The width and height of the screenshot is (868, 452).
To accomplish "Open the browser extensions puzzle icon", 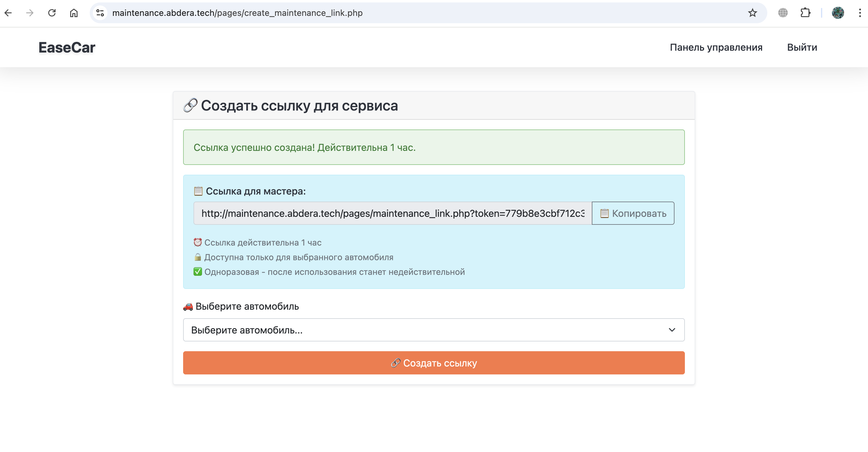I will tap(805, 13).
